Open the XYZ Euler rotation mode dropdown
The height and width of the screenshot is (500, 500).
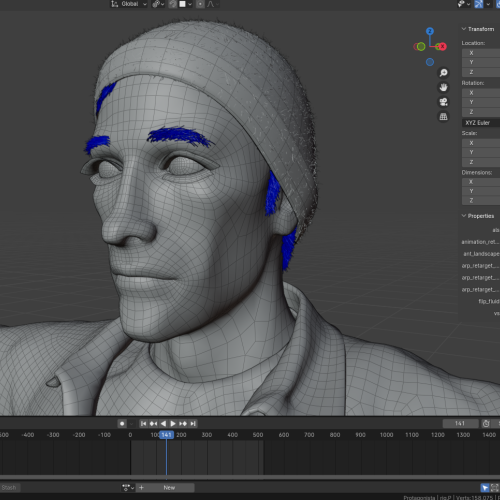click(481, 123)
